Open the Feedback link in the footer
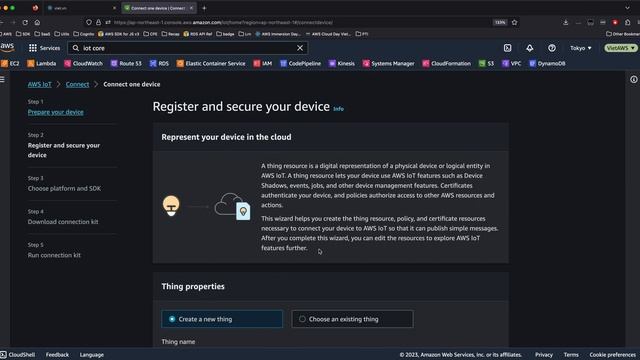640x360 pixels. coord(57,355)
